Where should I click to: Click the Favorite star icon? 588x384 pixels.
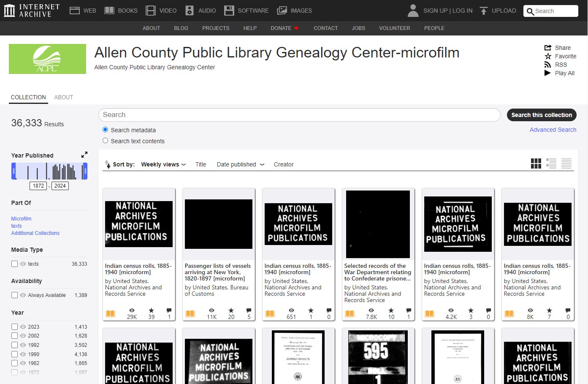point(548,56)
